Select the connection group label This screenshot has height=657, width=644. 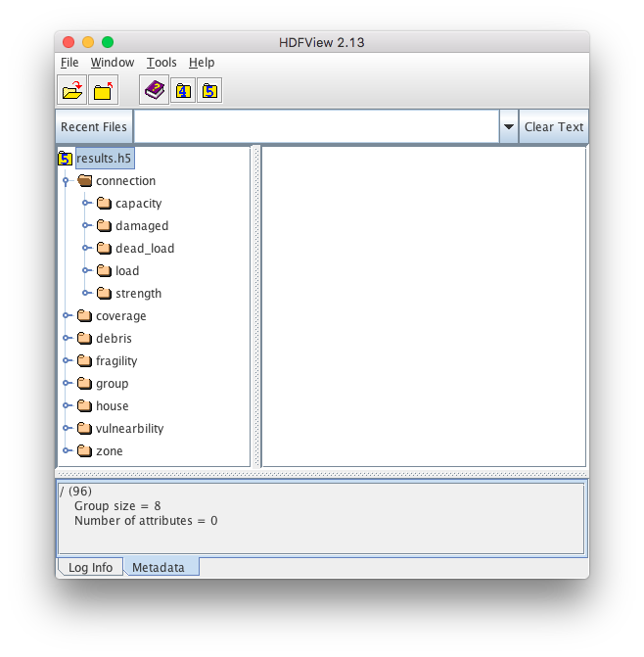coord(125,181)
